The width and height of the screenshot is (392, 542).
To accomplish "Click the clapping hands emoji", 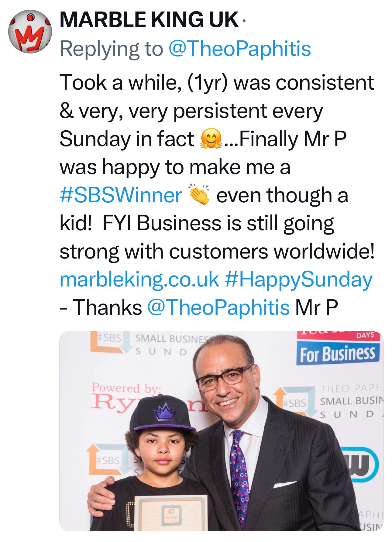I will point(199,195).
